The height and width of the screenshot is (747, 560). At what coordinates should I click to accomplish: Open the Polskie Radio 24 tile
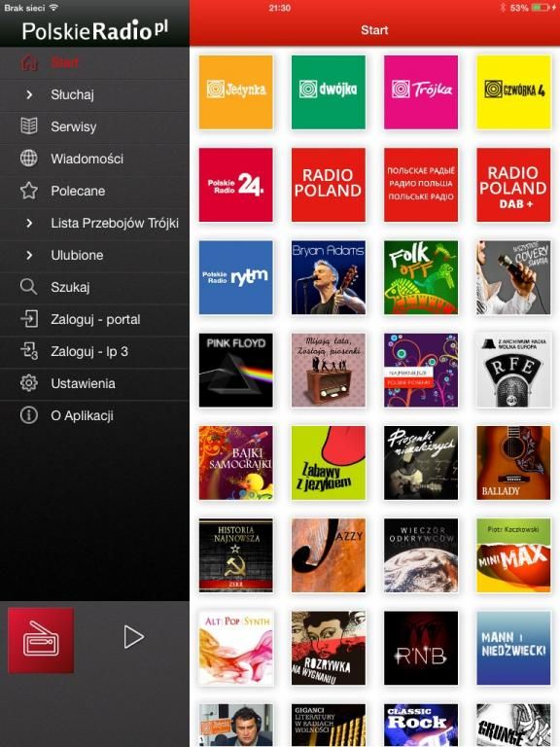pyautogui.click(x=236, y=185)
